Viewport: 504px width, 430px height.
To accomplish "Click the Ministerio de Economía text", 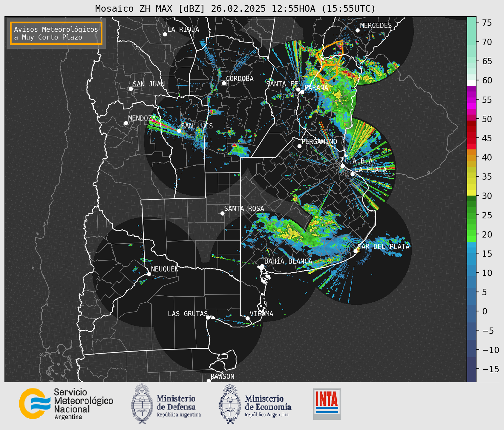I will [x=268, y=405].
